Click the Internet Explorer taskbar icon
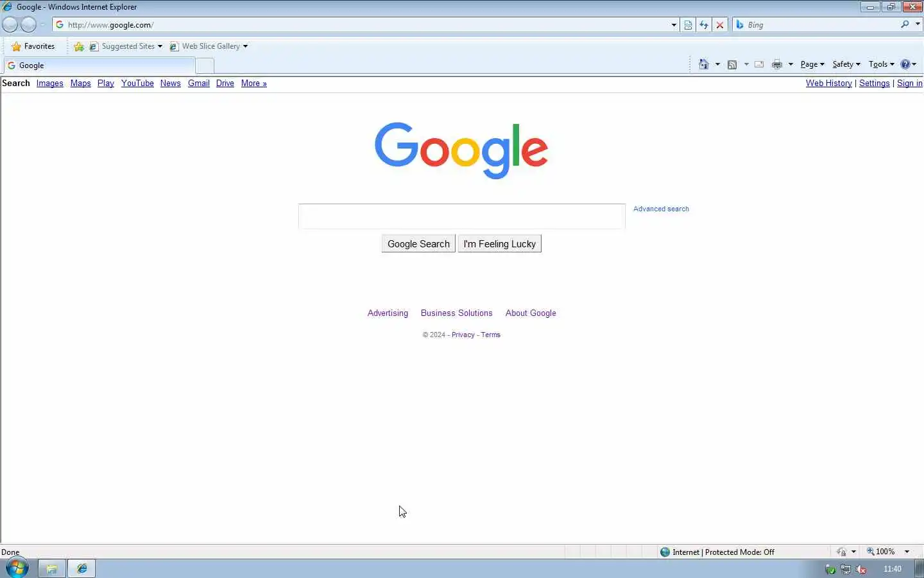Screen dimensions: 924x578 click(x=82, y=568)
